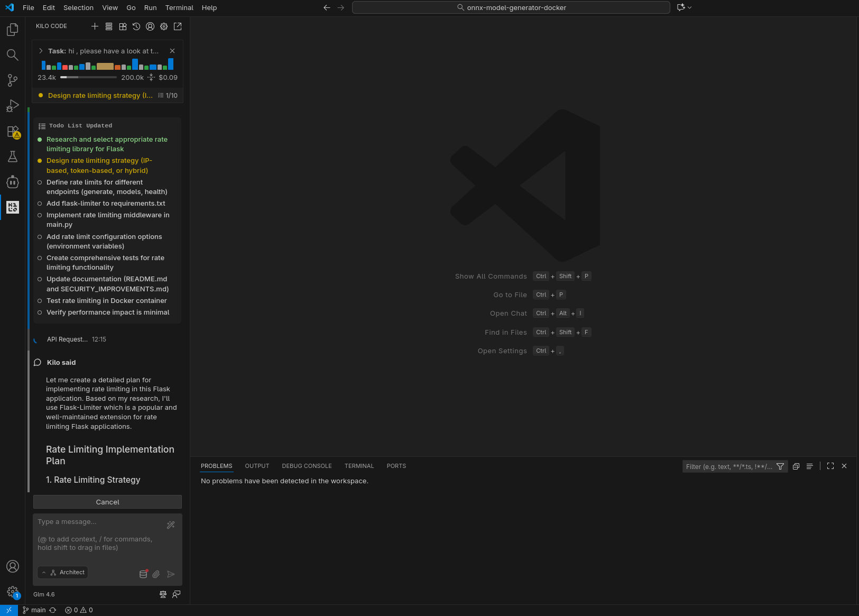Open Kilo Code task history

pyautogui.click(x=136, y=26)
